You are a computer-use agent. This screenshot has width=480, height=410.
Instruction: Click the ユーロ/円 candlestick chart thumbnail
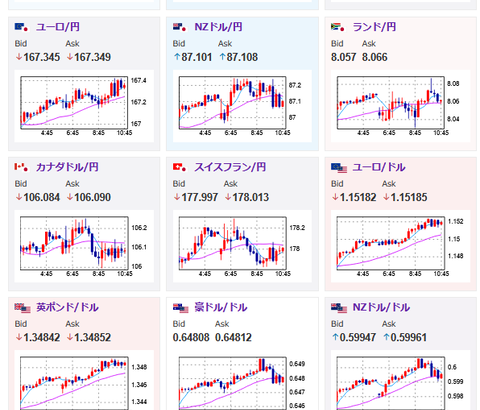click(x=84, y=106)
